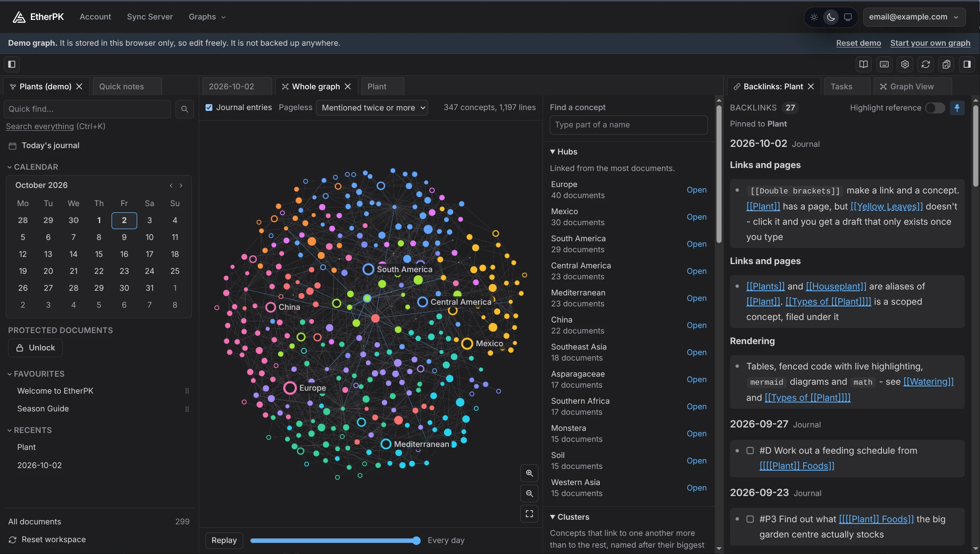Open the book reading-mode icon
This screenshot has height=554, width=980.
(863, 64)
